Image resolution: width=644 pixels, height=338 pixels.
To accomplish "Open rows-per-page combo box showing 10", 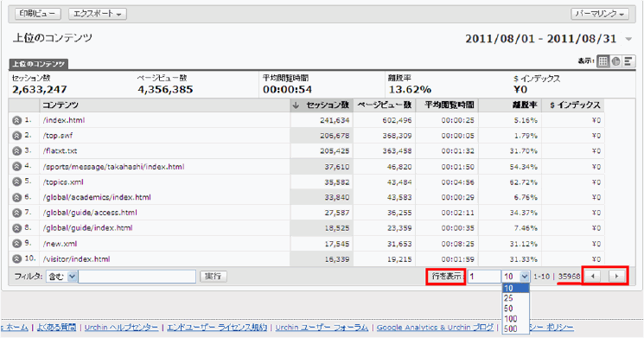I will pos(515,277).
